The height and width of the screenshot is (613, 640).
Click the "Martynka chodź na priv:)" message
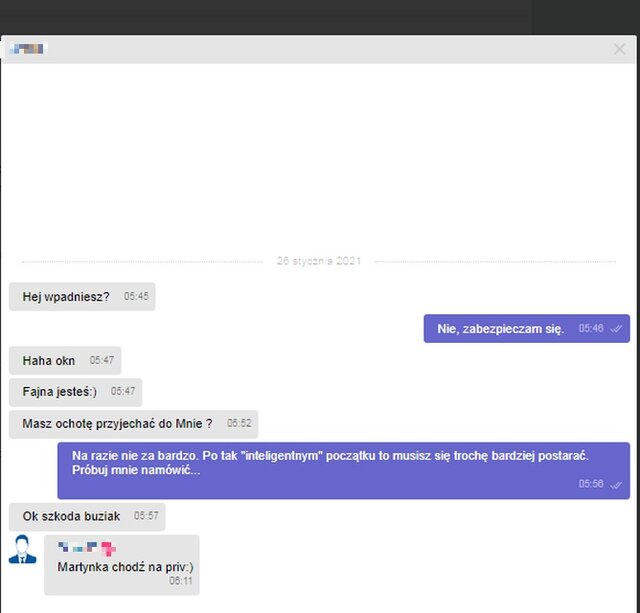pos(125,567)
